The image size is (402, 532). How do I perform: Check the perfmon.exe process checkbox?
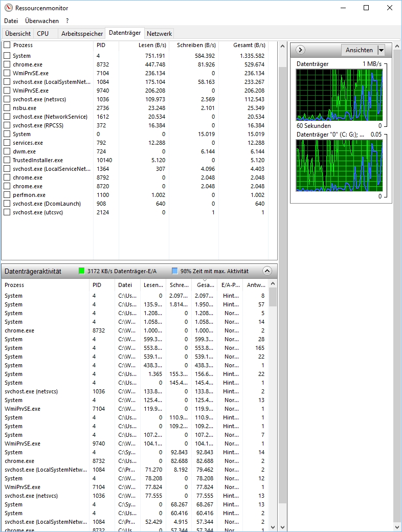point(7,195)
